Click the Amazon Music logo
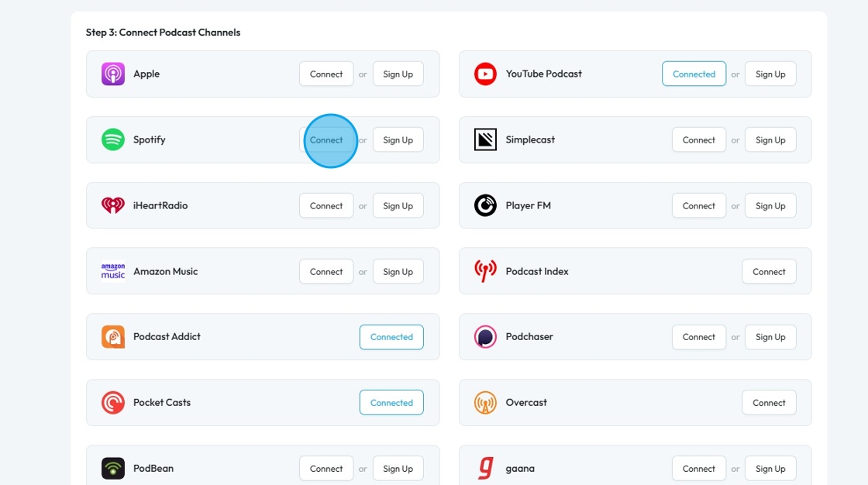This screenshot has width=868, height=485. [113, 271]
